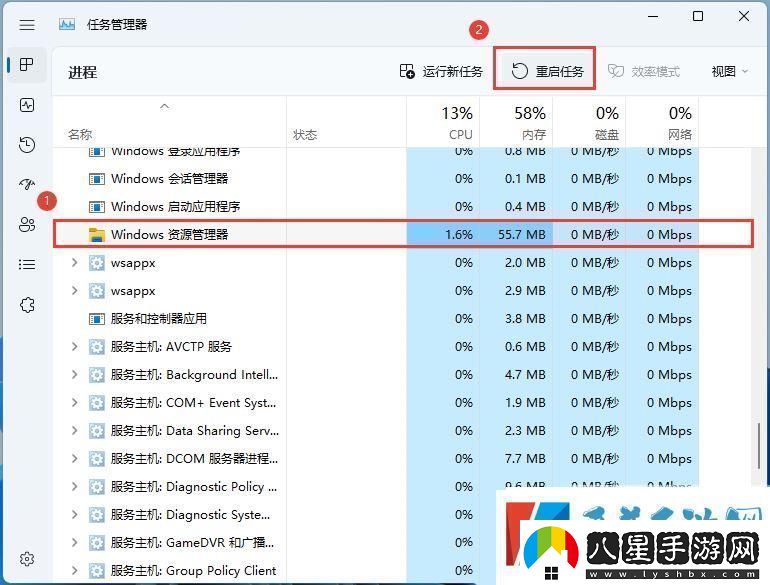Expand the first wsappx process
The height and width of the screenshot is (585, 770).
(74, 263)
